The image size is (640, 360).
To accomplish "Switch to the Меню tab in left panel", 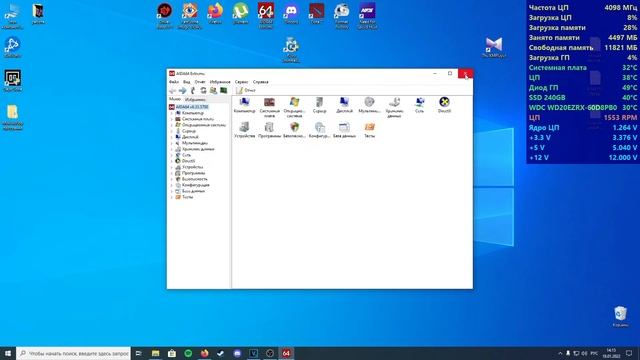I will tap(175, 99).
